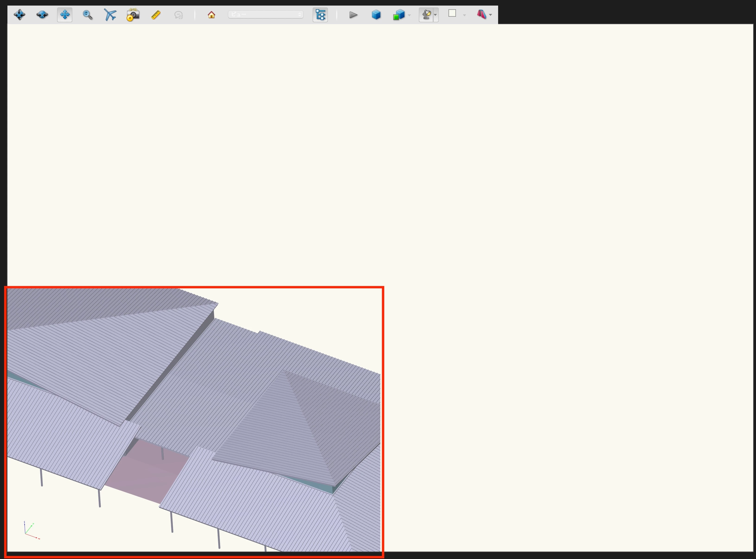756x559 pixels.
Task: Open the background color dropdown arrow
Action: click(x=464, y=15)
